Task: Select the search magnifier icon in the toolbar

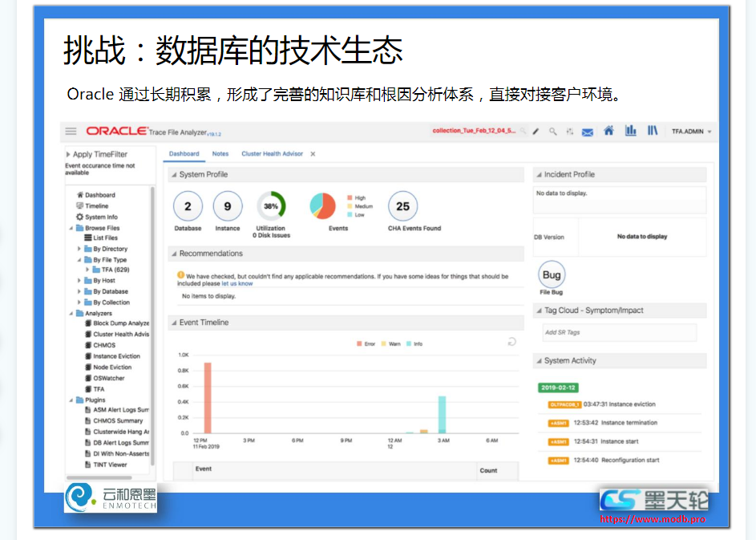Action: point(553,131)
